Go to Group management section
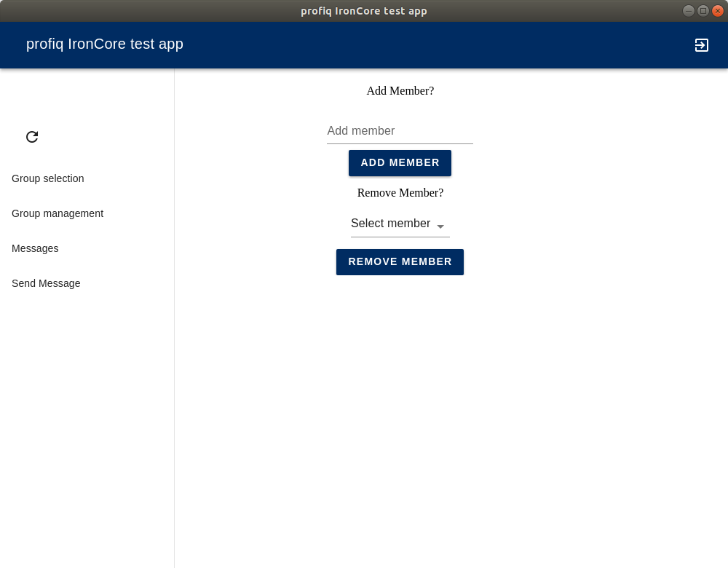Viewport: 728px width, 568px height. coord(58,213)
